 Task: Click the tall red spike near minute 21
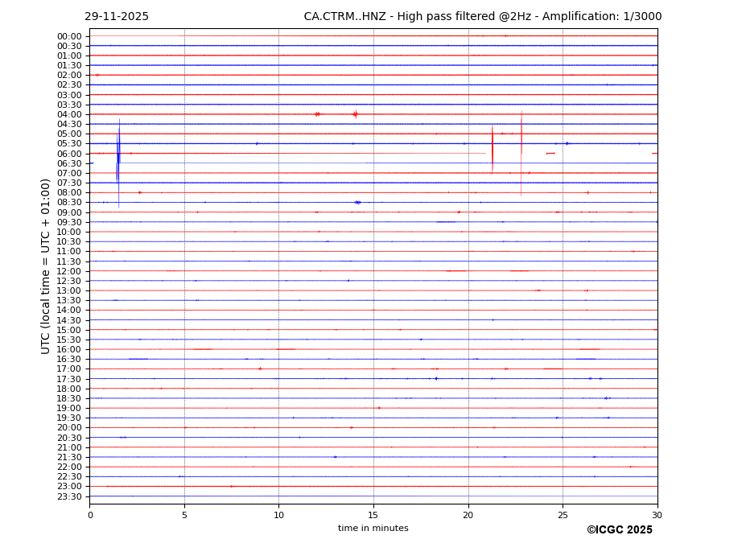click(x=493, y=150)
